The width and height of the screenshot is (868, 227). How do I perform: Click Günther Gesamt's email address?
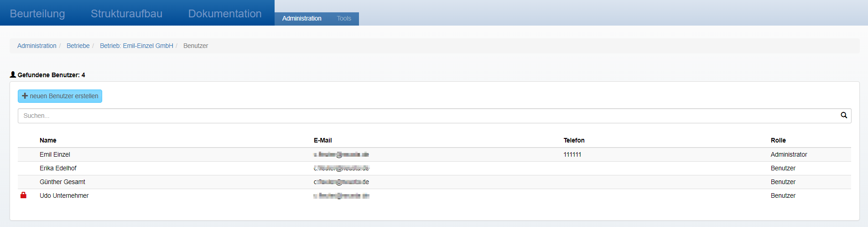point(341,182)
